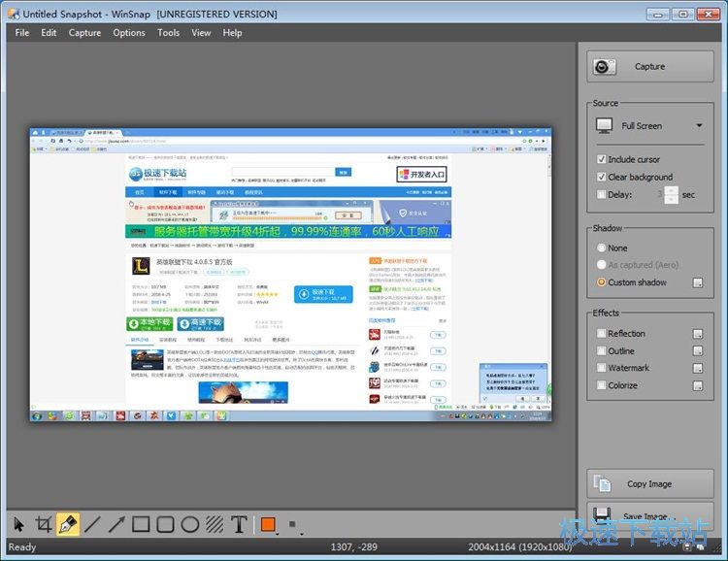Screen dimensions: 728x561
Task: Click the Capture camera button
Action: [650, 66]
